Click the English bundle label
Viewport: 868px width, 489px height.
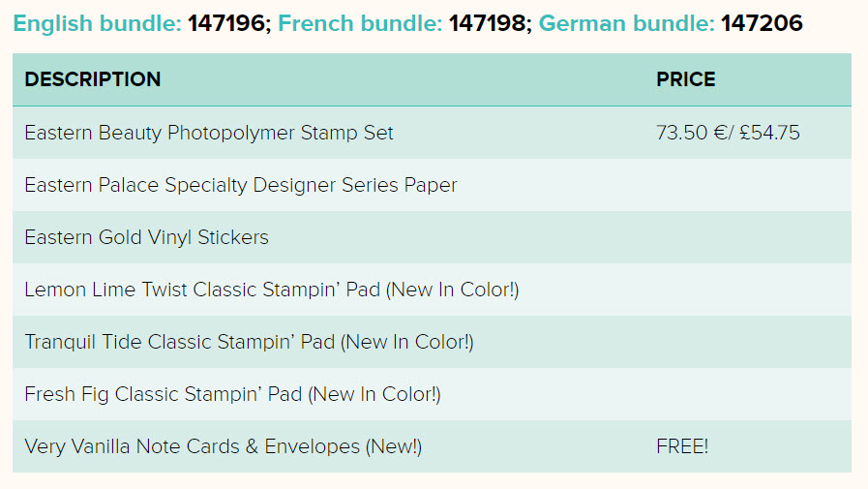click(x=97, y=23)
